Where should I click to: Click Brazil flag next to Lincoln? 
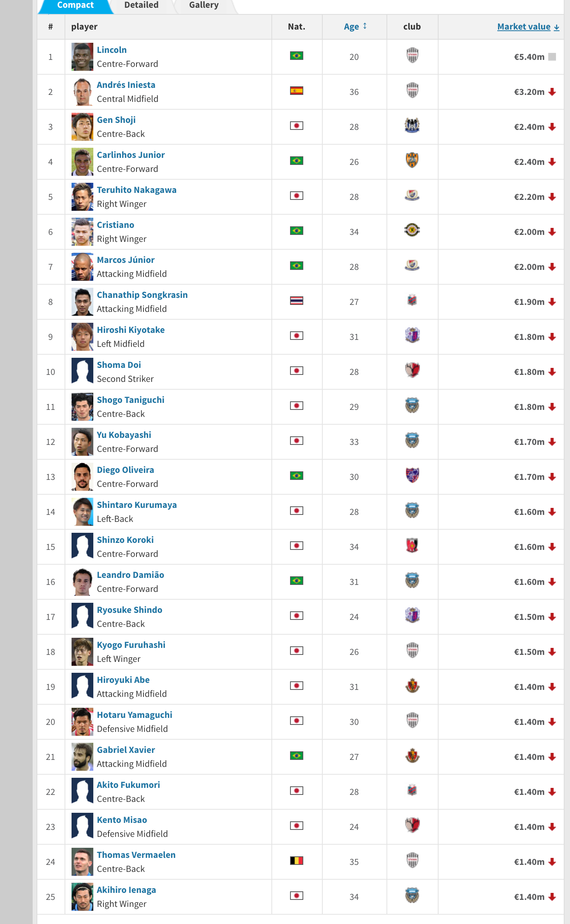click(297, 56)
